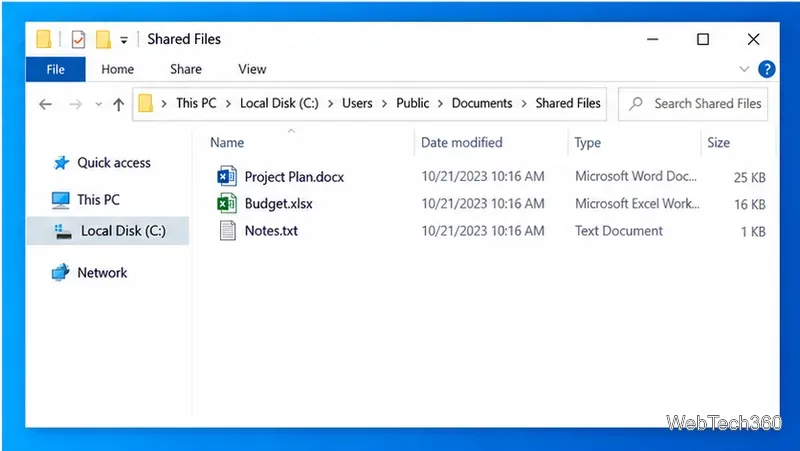Go back with the left arrow

click(45, 105)
